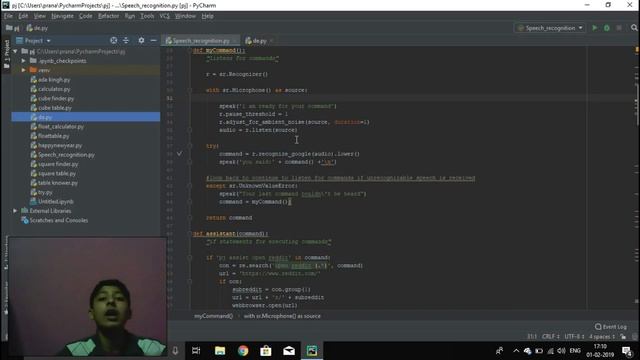The image size is (640, 360).
Task: Click 'with sr.Microphone() as source' breadcrumb
Action: click(282, 316)
